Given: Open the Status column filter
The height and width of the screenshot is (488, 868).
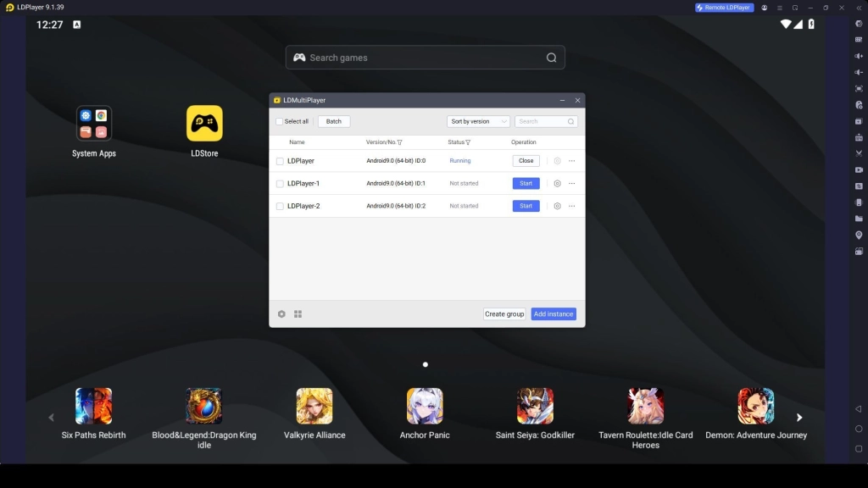Looking at the screenshot, I should click(x=468, y=142).
